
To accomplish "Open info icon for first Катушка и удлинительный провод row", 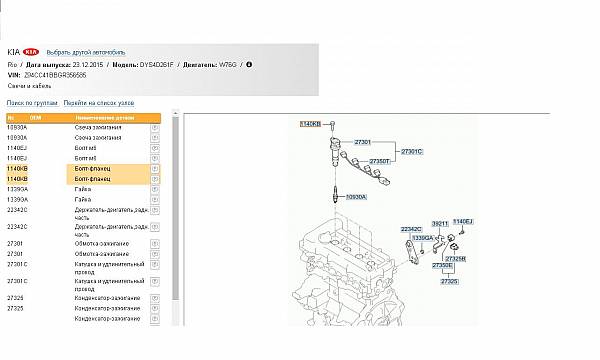I will (155, 265).
